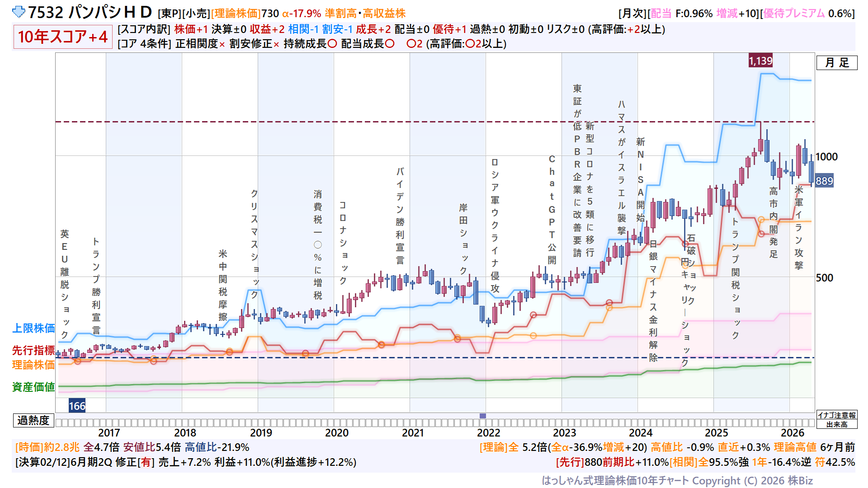Click the 先行指標 legend label
Image resolution: width=868 pixels, height=488 pixels.
click(33, 350)
